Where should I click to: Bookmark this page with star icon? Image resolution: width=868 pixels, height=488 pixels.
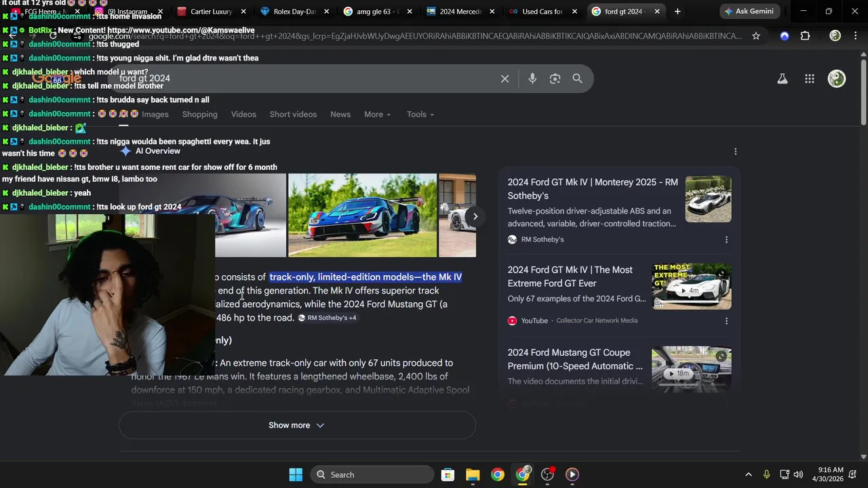point(756,36)
